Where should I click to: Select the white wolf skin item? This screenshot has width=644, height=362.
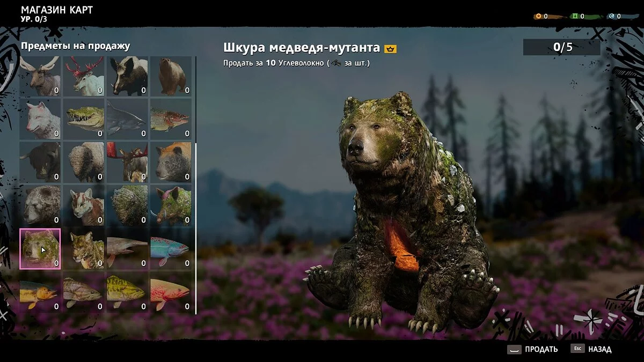pos(40,119)
